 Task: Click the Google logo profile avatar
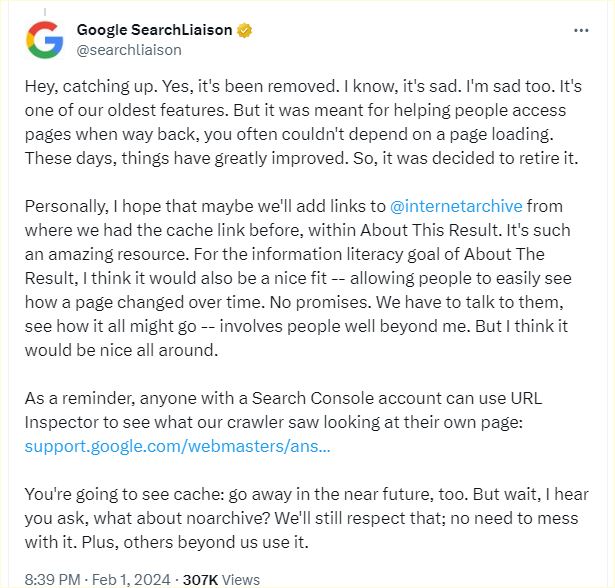[44, 39]
